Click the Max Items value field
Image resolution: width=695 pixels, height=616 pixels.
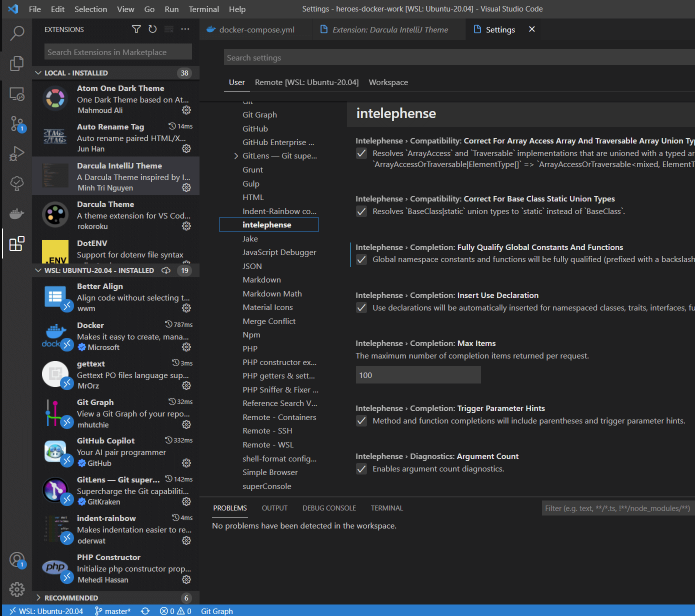418,375
